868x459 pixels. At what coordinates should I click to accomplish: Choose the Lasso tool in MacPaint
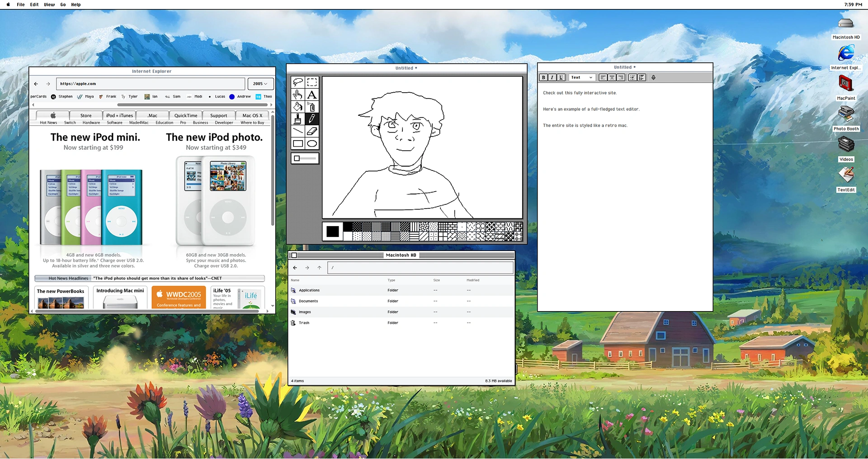click(297, 82)
